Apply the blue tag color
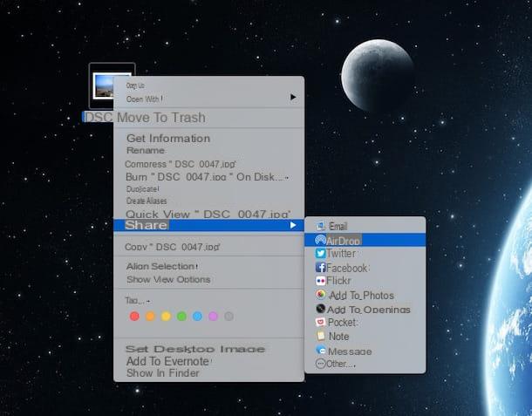Screen dimensions: 532x416 197,317
